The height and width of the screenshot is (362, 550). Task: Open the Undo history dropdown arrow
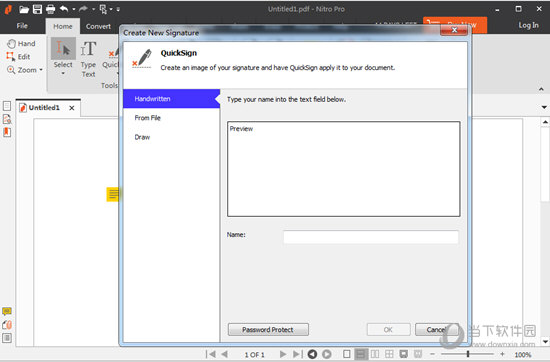[x=74, y=9]
